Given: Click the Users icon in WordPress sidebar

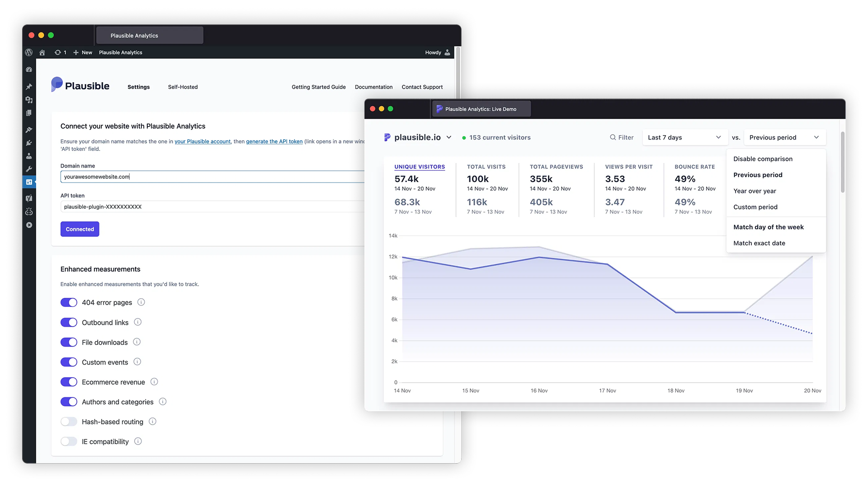Looking at the screenshot, I should point(29,156).
